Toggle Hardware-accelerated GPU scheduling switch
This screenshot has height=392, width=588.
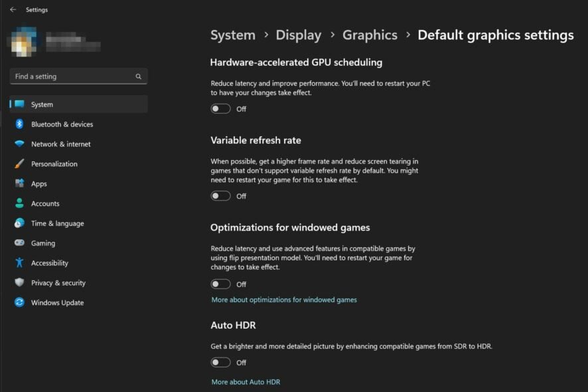[220, 109]
